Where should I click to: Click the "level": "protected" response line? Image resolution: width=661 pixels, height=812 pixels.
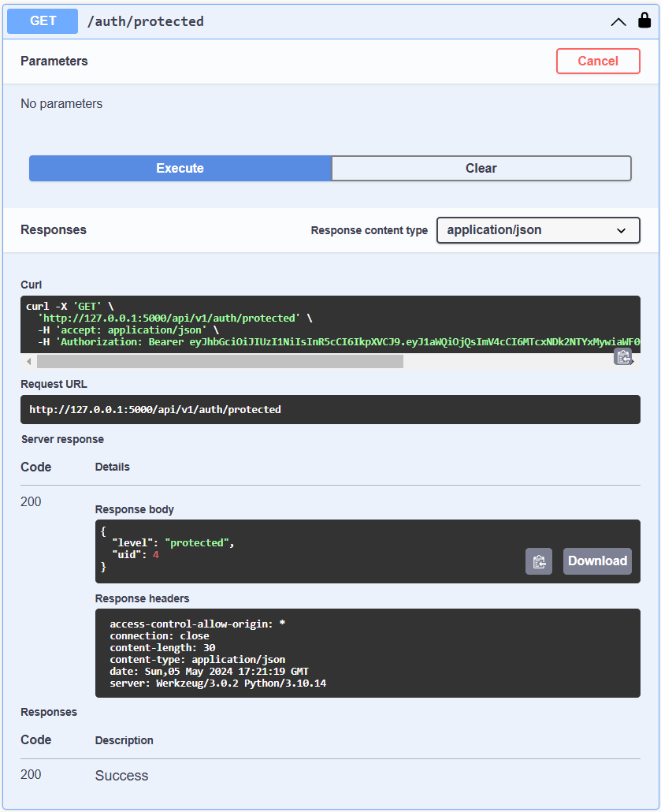click(173, 542)
